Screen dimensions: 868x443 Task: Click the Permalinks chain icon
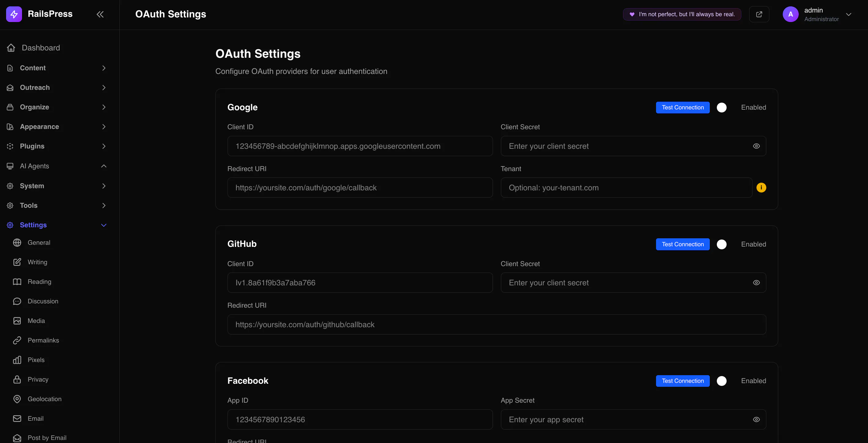point(17,341)
